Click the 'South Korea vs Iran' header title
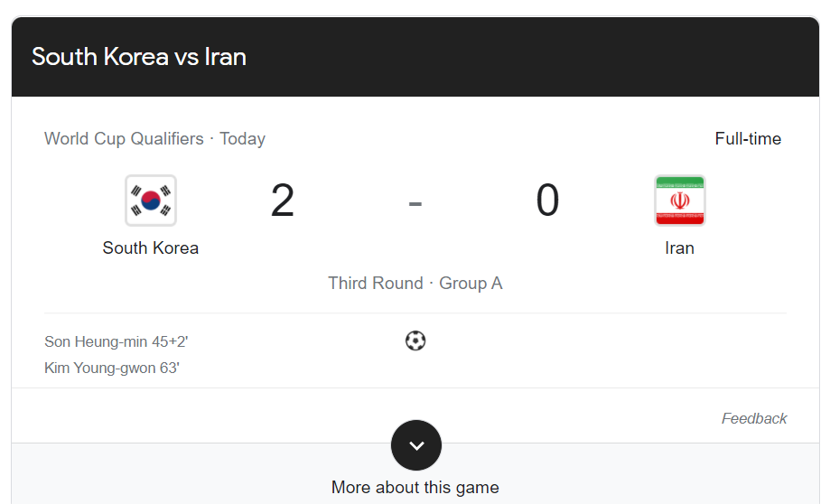Viewport: 830px width, 504px height. point(139,57)
